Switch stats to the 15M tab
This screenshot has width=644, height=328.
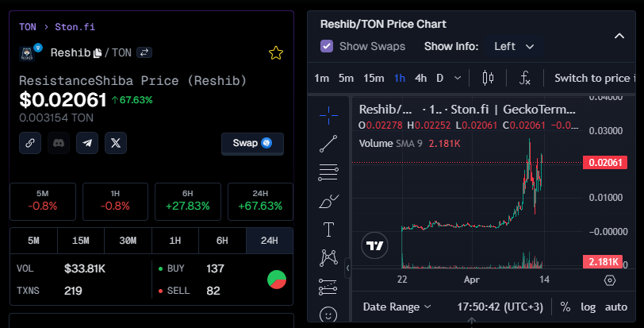pos(81,241)
